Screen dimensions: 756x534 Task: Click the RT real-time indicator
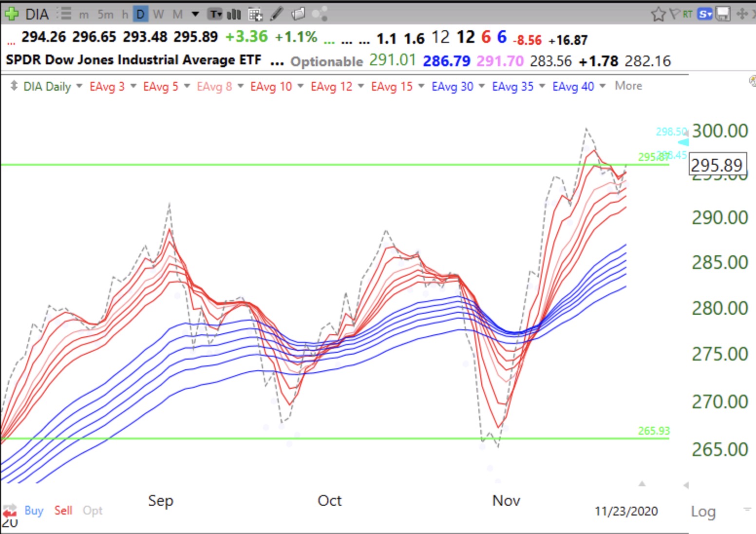687,14
